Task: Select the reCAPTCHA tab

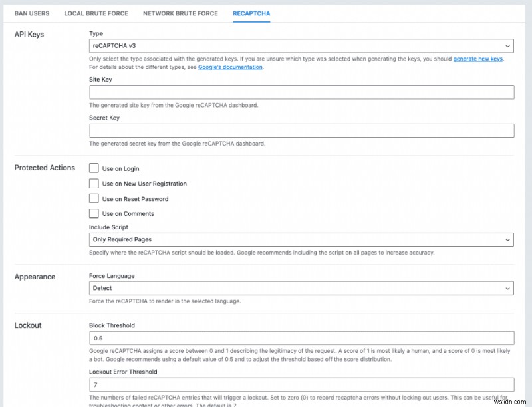Action: coord(251,13)
